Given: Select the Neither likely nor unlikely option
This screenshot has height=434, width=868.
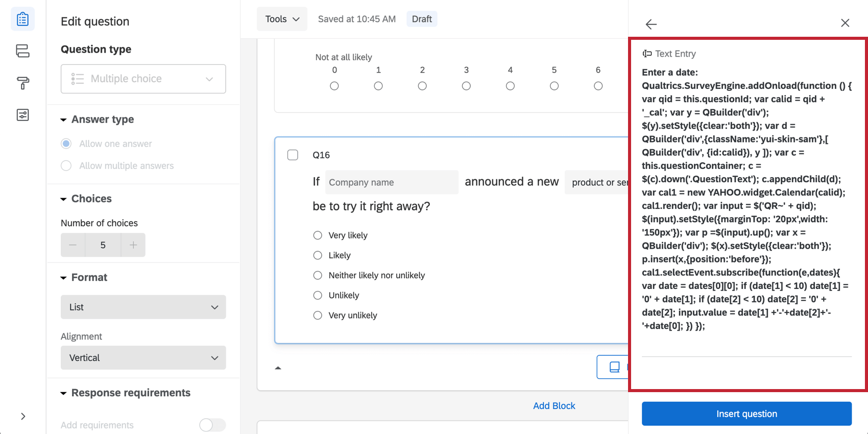Looking at the screenshot, I should [318, 275].
